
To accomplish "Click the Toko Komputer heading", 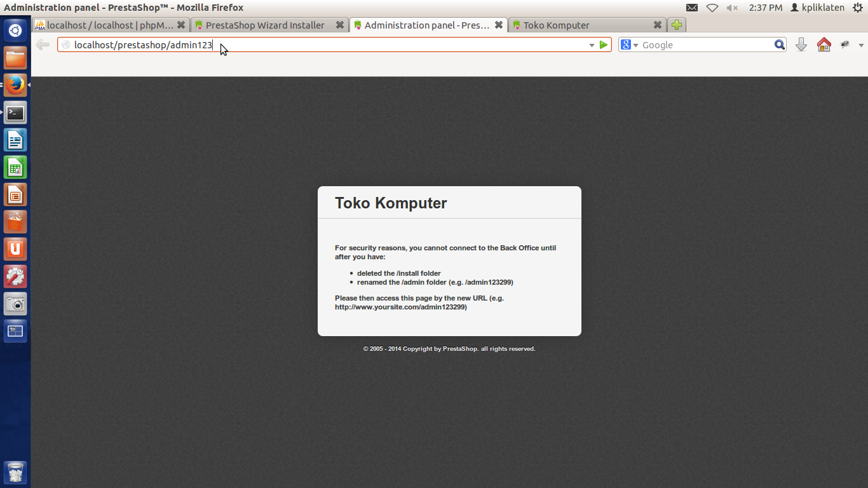I will tap(391, 203).
